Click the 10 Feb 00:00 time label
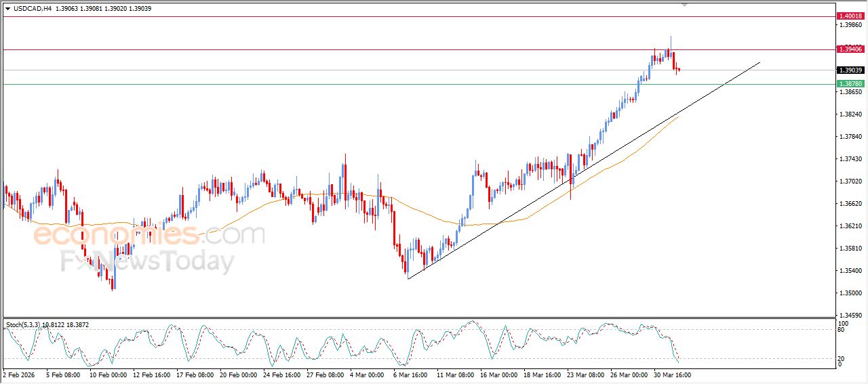Image resolution: width=868 pixels, height=384 pixels. pos(108,375)
